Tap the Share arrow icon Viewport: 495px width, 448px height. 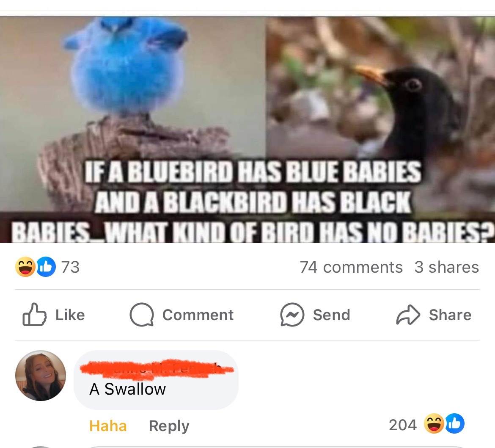pyautogui.click(x=408, y=315)
